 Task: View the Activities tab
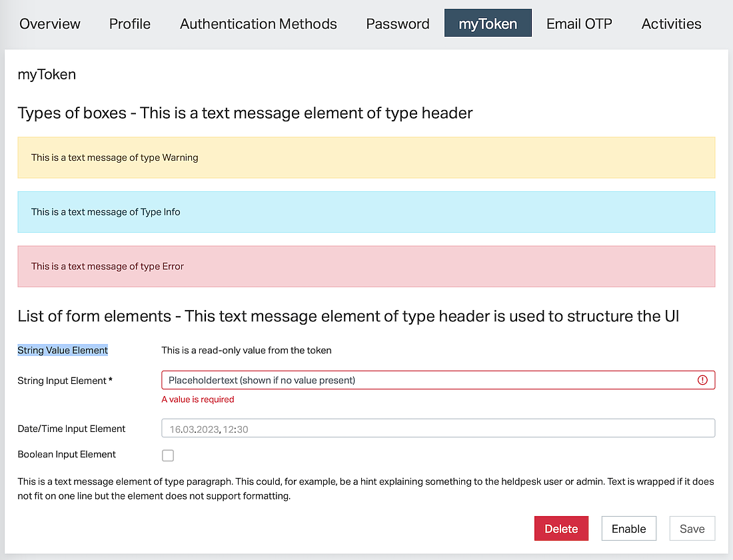(671, 24)
